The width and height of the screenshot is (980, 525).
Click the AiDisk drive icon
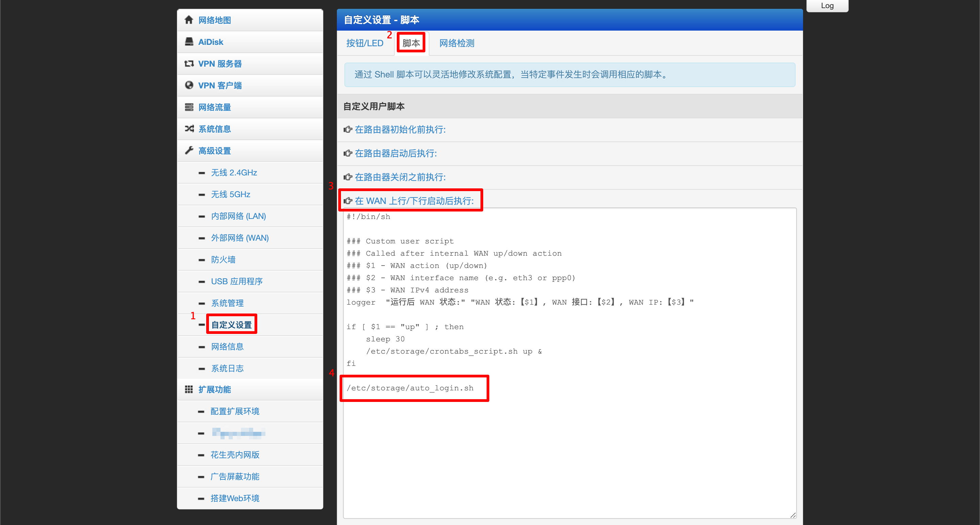point(189,41)
